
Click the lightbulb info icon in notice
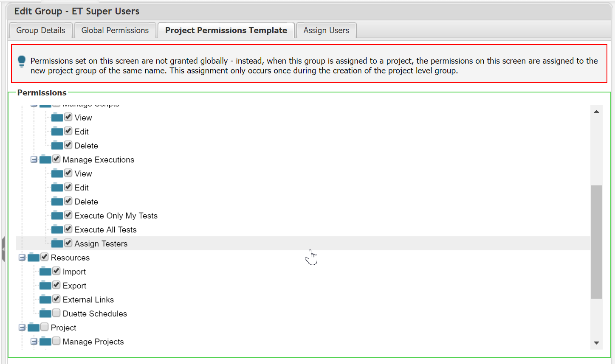coord(22,62)
